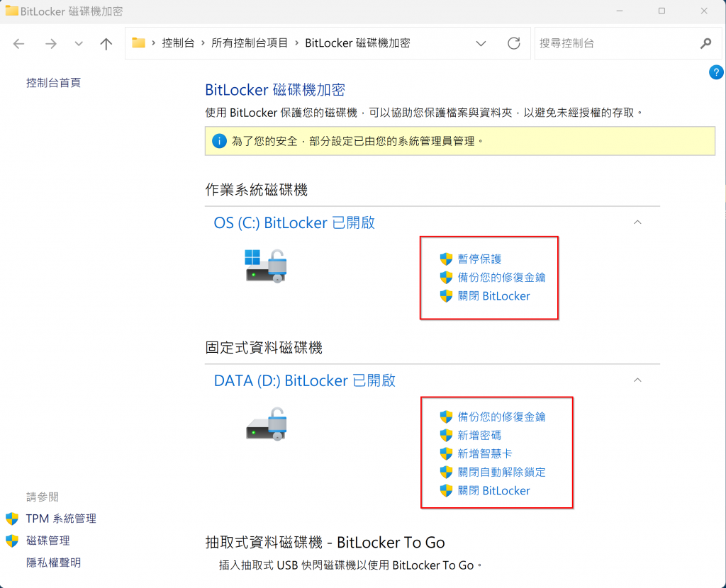The width and height of the screenshot is (726, 588).
Task: Click shield icon beside 新增智慧卡
Action: [446, 454]
